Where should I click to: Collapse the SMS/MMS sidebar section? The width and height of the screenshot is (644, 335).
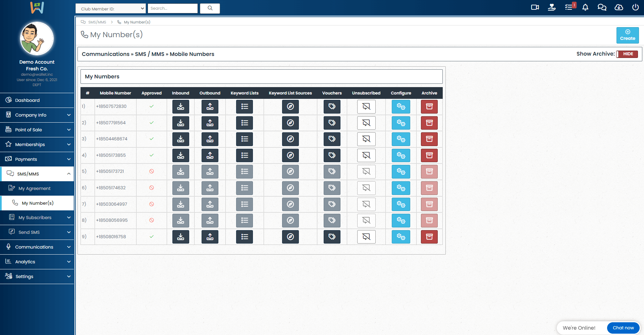coord(37,174)
